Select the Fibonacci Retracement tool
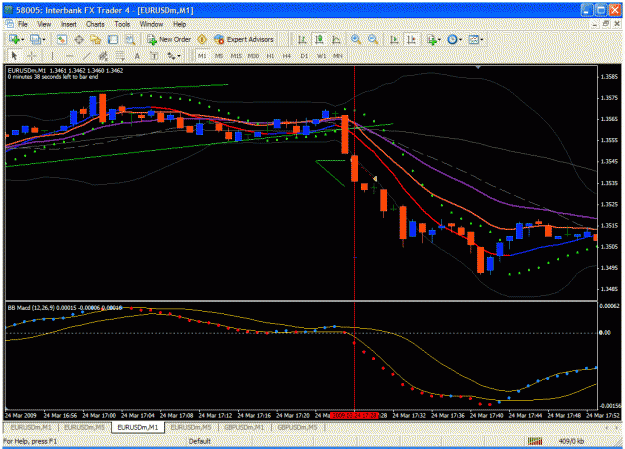The image size is (625, 449). tap(120, 56)
